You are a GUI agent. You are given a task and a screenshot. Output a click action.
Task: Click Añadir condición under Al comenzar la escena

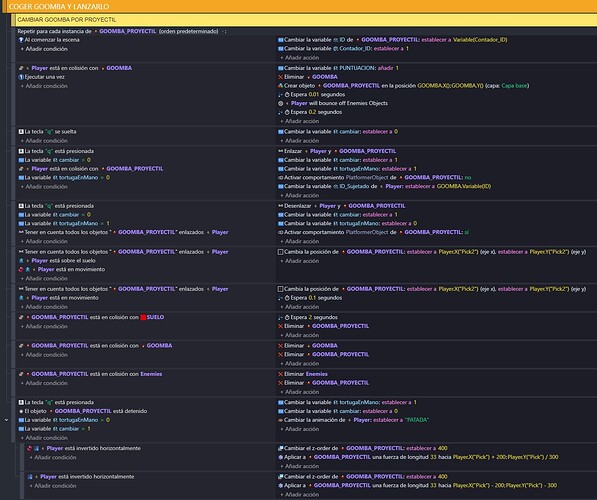tap(46, 49)
